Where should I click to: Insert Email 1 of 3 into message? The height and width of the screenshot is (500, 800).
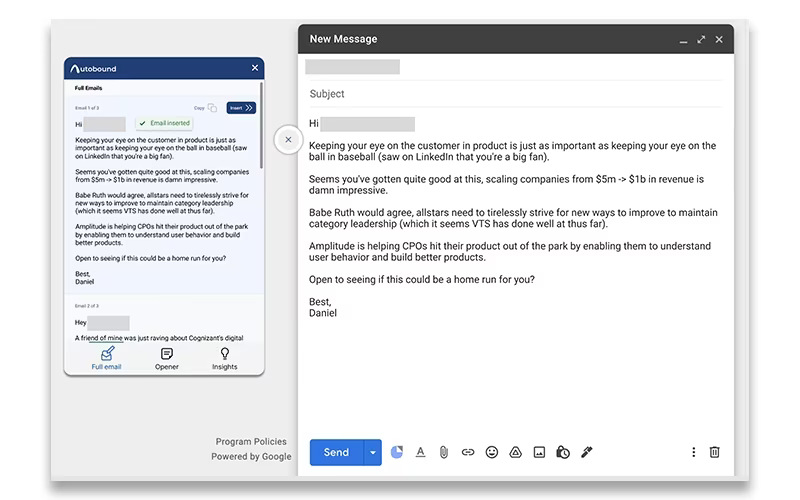click(241, 108)
